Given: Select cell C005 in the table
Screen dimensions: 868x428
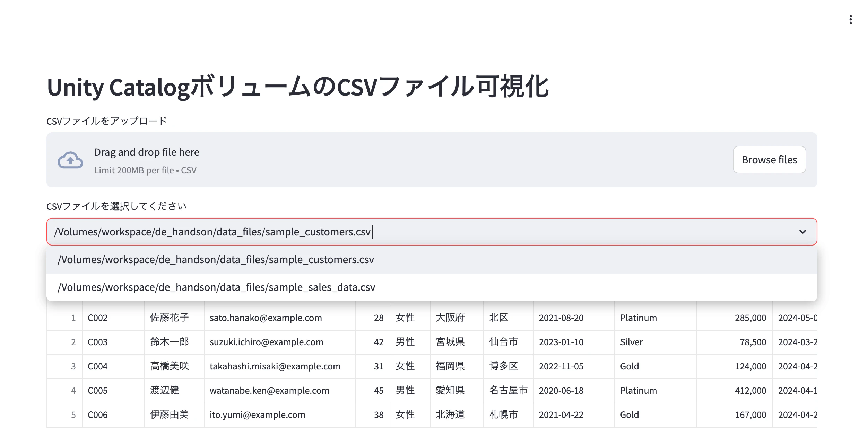Looking at the screenshot, I should (x=113, y=391).
